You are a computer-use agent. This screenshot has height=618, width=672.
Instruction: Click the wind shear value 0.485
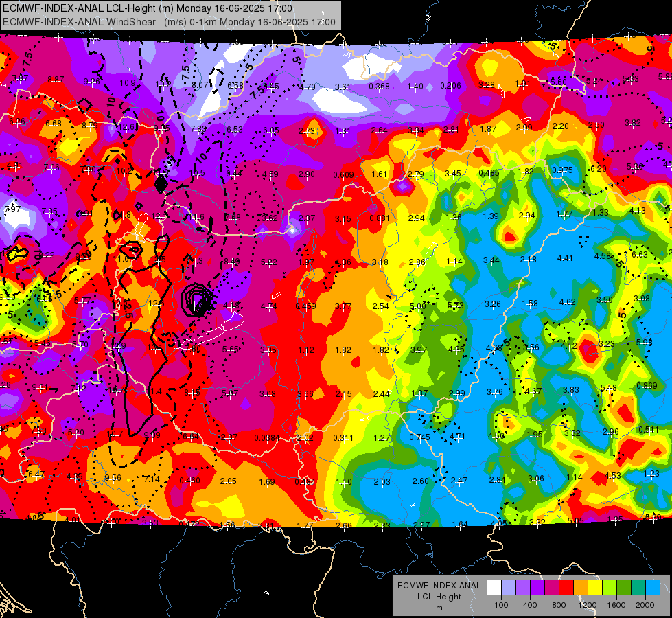click(489, 173)
